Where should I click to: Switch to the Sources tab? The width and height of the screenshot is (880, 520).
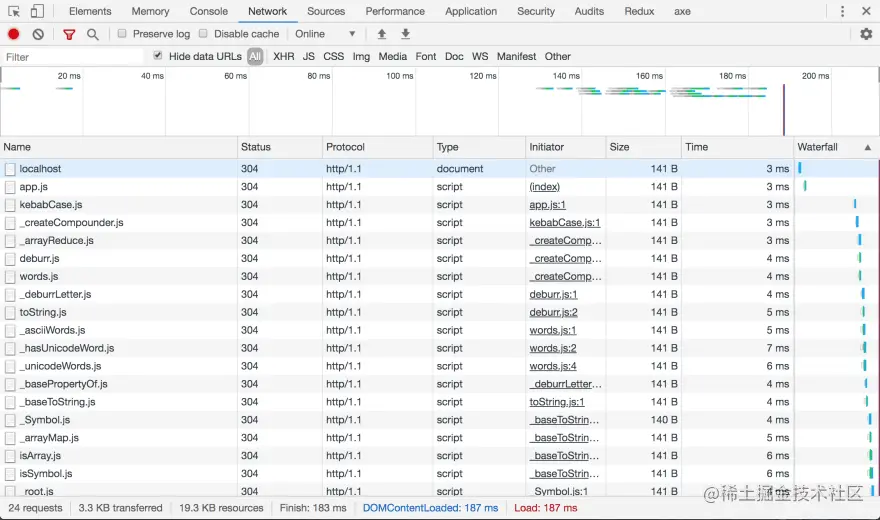point(326,11)
